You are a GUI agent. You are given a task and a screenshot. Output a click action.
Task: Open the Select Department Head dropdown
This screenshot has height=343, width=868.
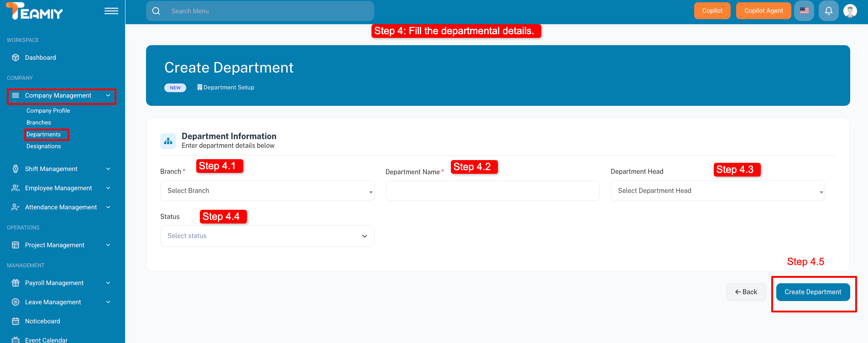point(717,191)
